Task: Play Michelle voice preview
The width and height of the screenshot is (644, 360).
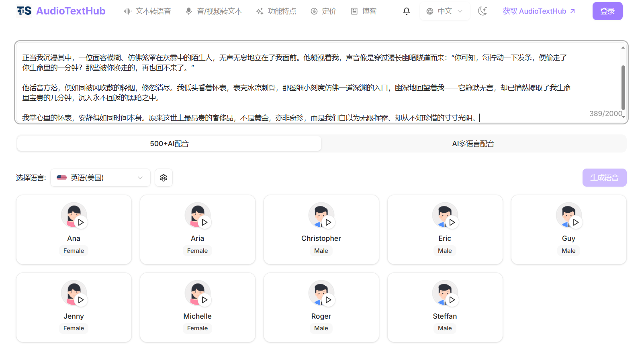Action: [x=204, y=300]
